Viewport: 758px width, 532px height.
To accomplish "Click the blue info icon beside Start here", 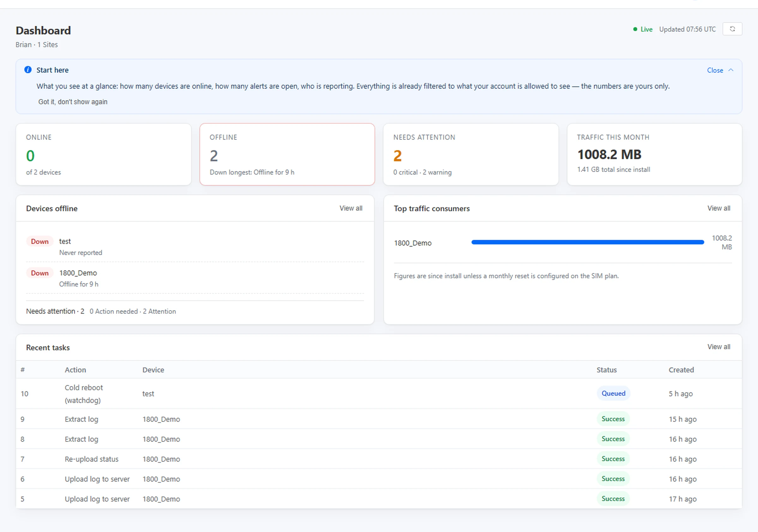I will coord(28,70).
